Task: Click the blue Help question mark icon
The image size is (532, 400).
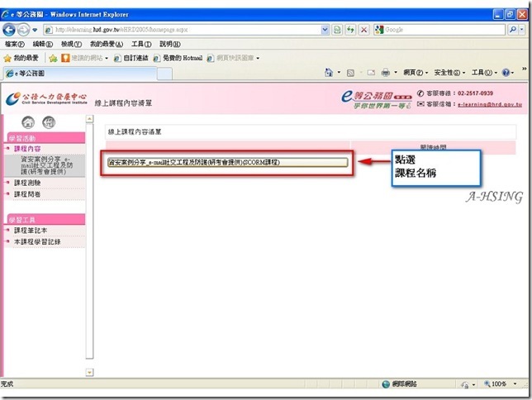Action: click(506, 73)
